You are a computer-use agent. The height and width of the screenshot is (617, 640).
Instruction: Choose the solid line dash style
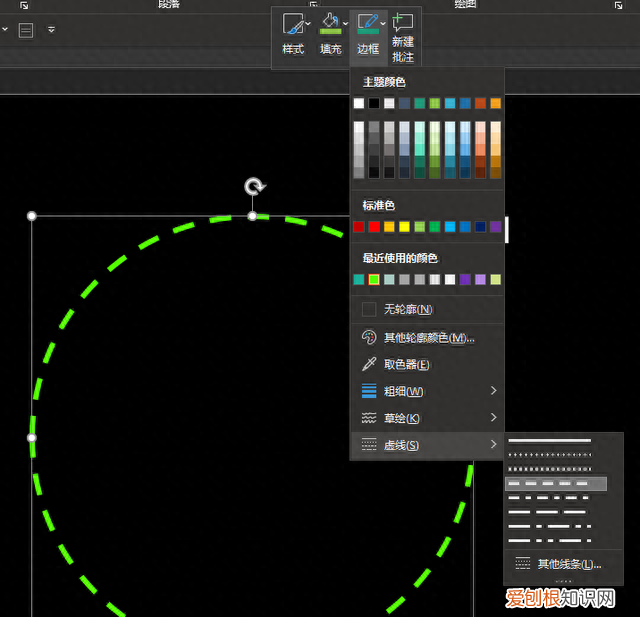[550, 441]
